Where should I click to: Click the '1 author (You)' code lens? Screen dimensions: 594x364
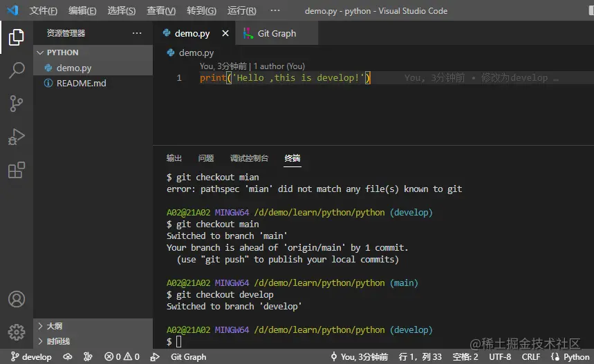(279, 66)
